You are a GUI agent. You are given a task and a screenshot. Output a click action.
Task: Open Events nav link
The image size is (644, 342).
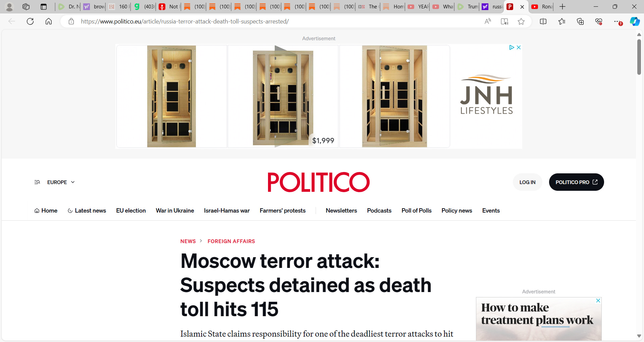[x=491, y=211]
